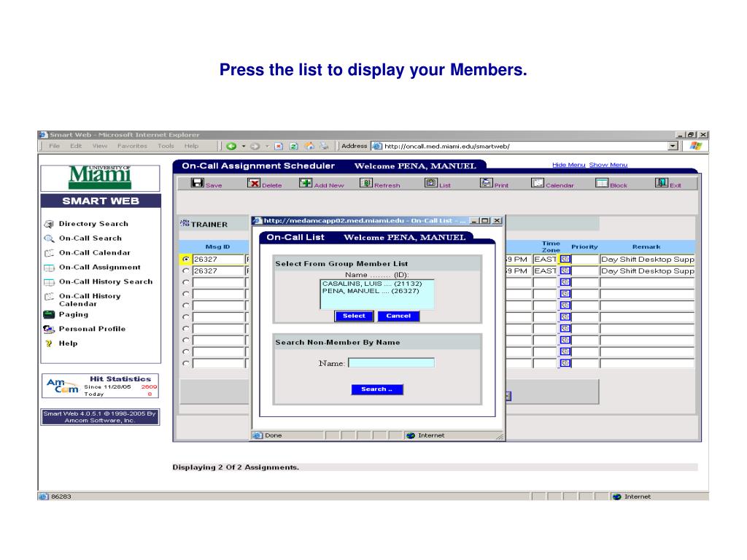The width and height of the screenshot is (747, 560).
Task: Click the TRAINER group label
Action: coord(209,225)
